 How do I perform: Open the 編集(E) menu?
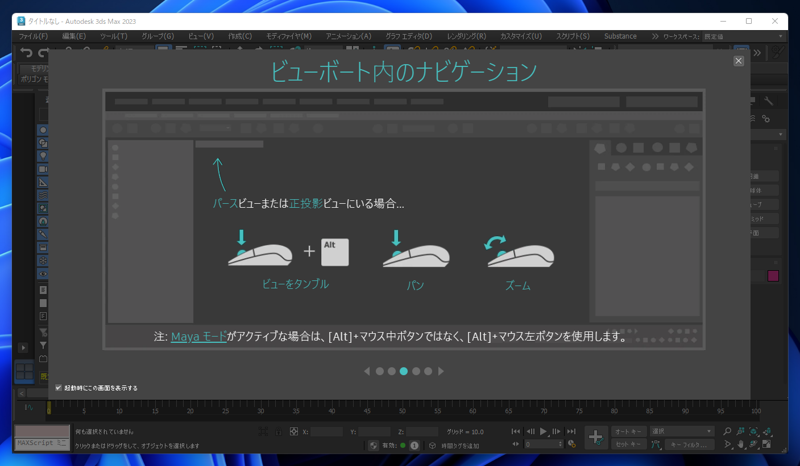click(74, 36)
